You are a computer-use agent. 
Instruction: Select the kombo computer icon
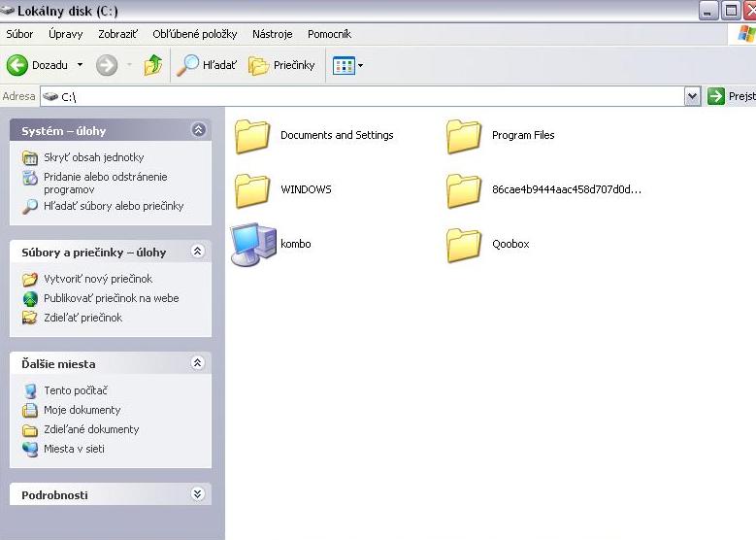click(253, 244)
